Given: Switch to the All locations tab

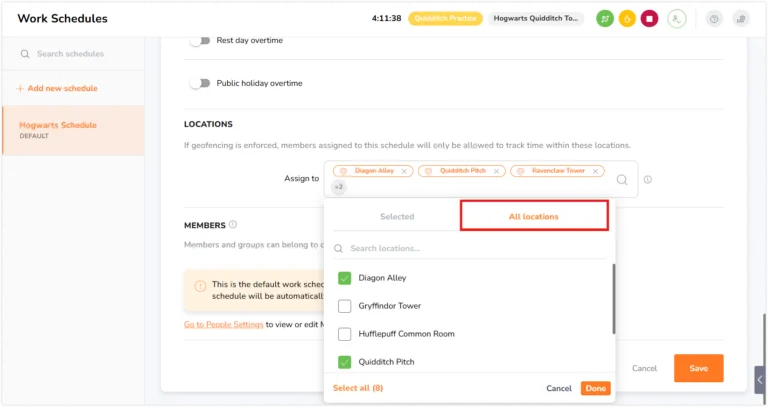Looking at the screenshot, I should pyautogui.click(x=534, y=215).
